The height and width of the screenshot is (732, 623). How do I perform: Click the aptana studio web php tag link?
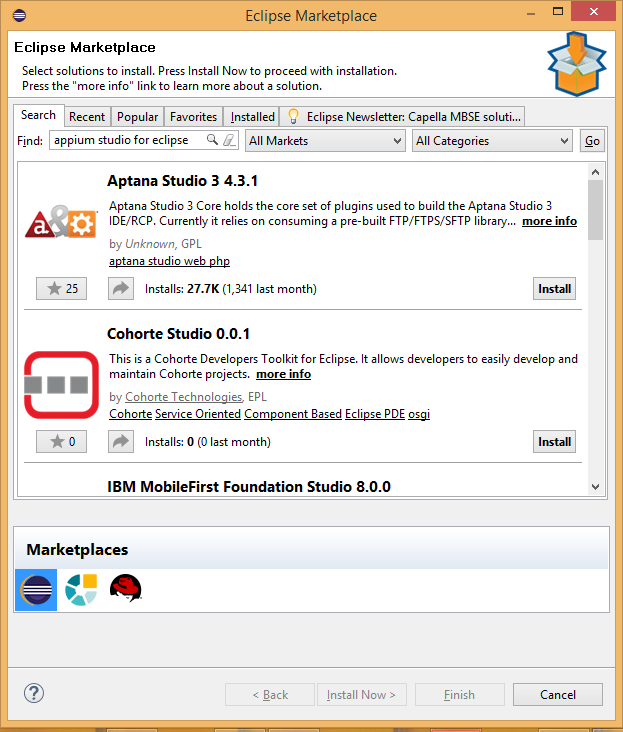pyautogui.click(x=169, y=261)
